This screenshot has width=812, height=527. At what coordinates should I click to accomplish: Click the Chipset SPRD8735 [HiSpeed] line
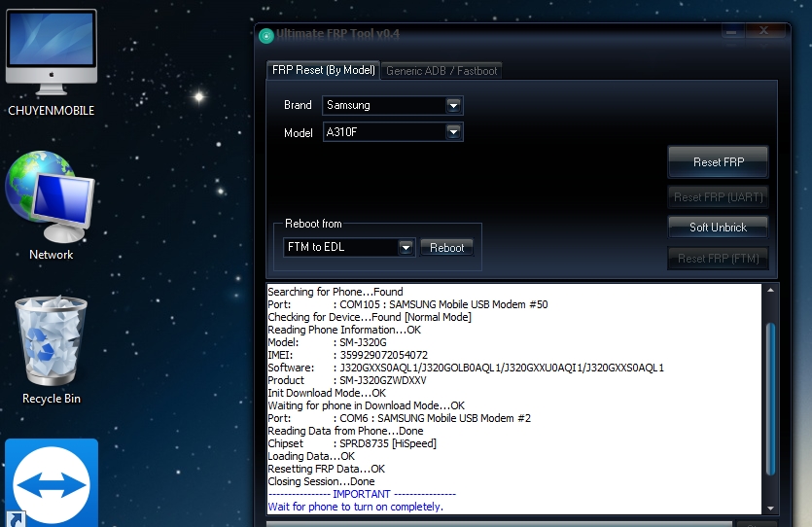tap(352, 443)
